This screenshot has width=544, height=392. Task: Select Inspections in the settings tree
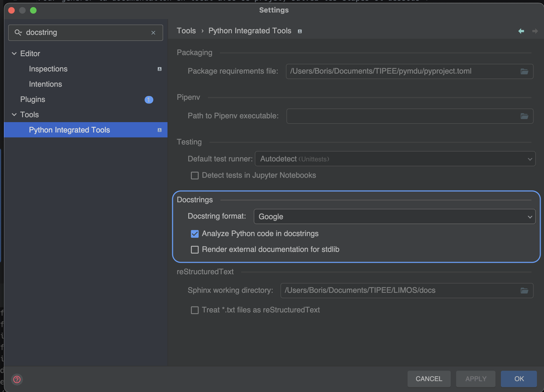tap(48, 69)
